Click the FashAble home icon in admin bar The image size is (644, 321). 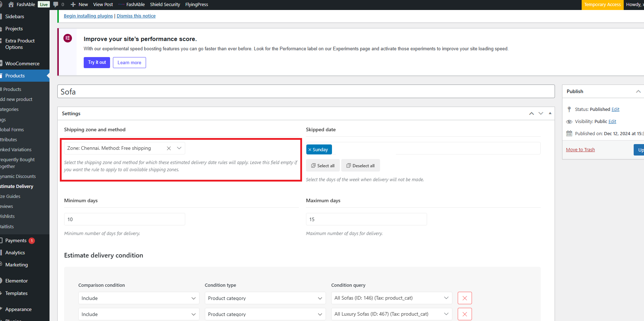pyautogui.click(x=11, y=4)
